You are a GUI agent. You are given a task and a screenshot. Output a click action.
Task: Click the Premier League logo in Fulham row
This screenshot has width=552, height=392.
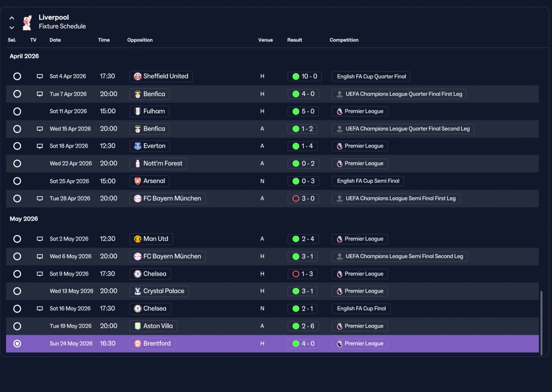(x=340, y=111)
